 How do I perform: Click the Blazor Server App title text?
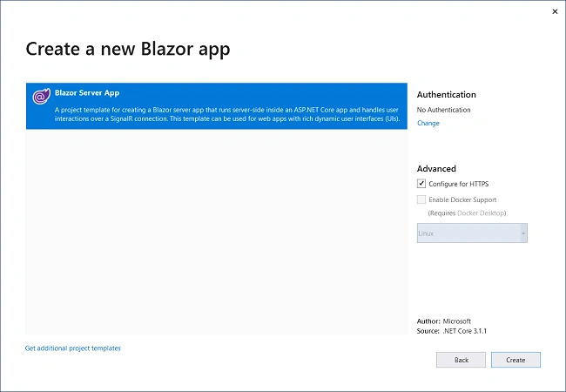87,92
